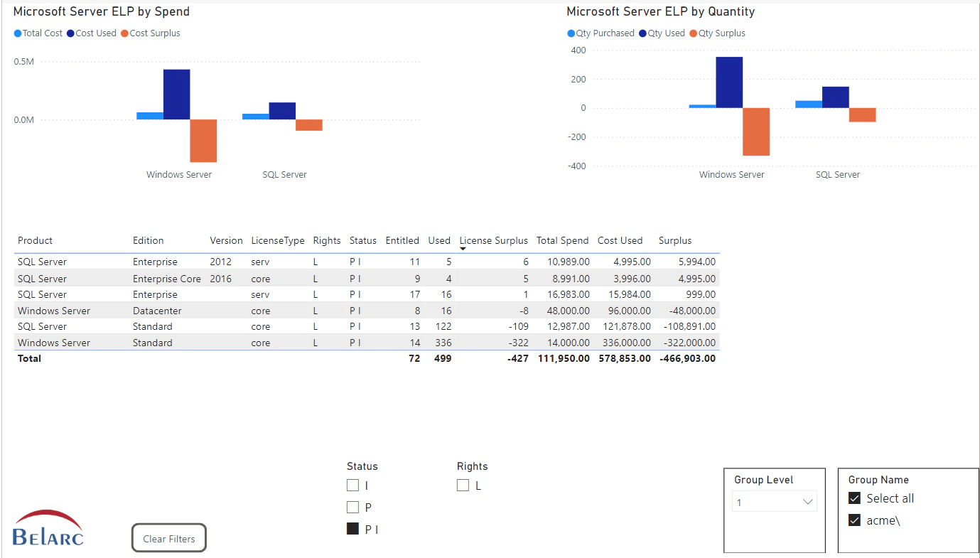
Task: Deselect the "acme\" group name
Action: (854, 520)
